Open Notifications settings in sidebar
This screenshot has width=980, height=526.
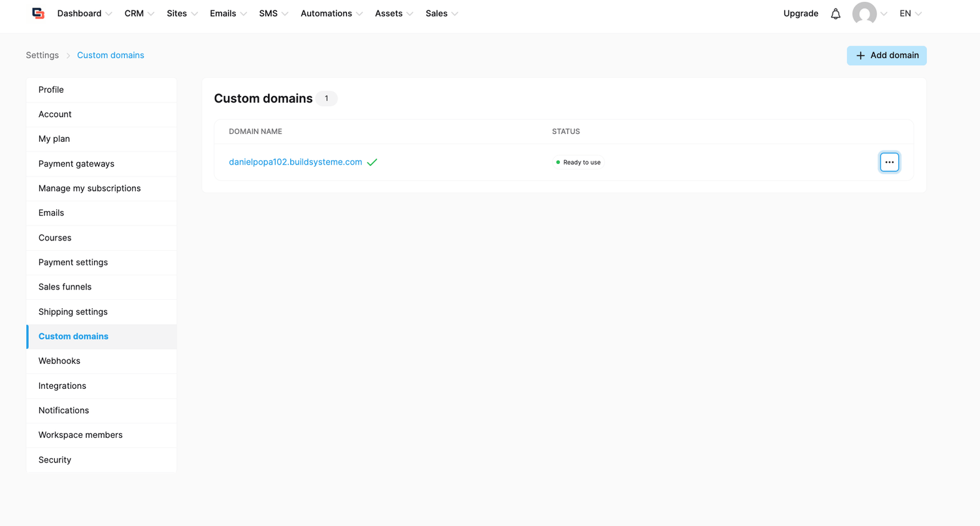click(x=101, y=410)
